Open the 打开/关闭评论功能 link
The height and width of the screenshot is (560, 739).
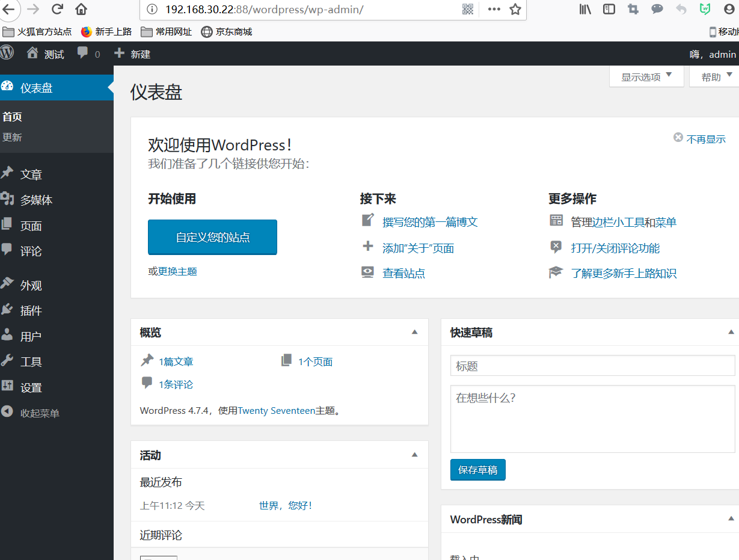tap(615, 248)
